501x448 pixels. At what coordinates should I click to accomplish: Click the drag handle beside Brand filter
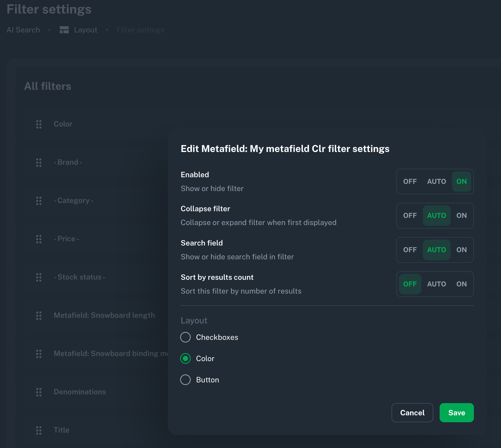[x=39, y=162]
